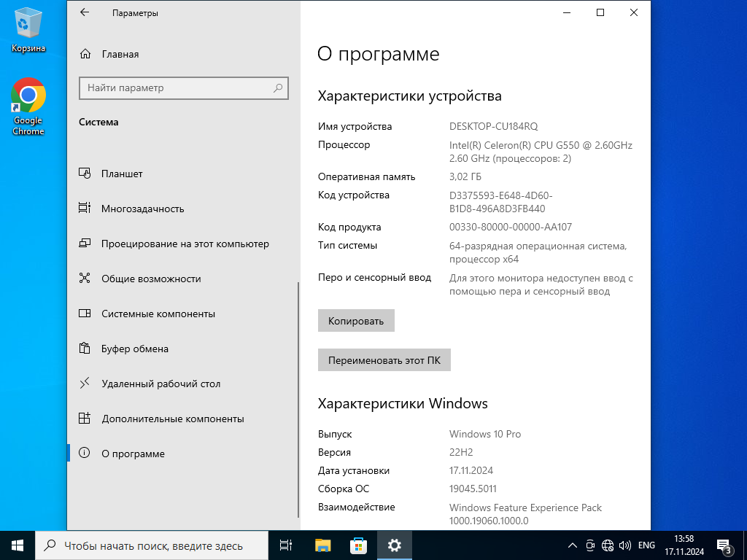Click the О программе info icon

click(85, 453)
